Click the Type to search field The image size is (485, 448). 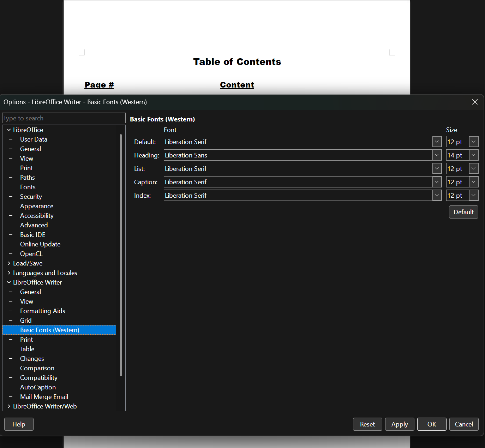64,118
